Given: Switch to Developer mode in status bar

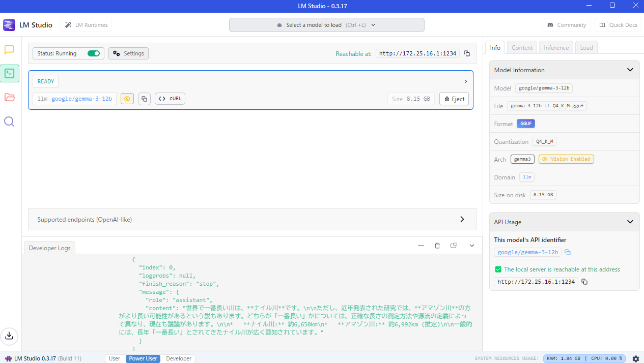Looking at the screenshot, I should pyautogui.click(x=179, y=358).
